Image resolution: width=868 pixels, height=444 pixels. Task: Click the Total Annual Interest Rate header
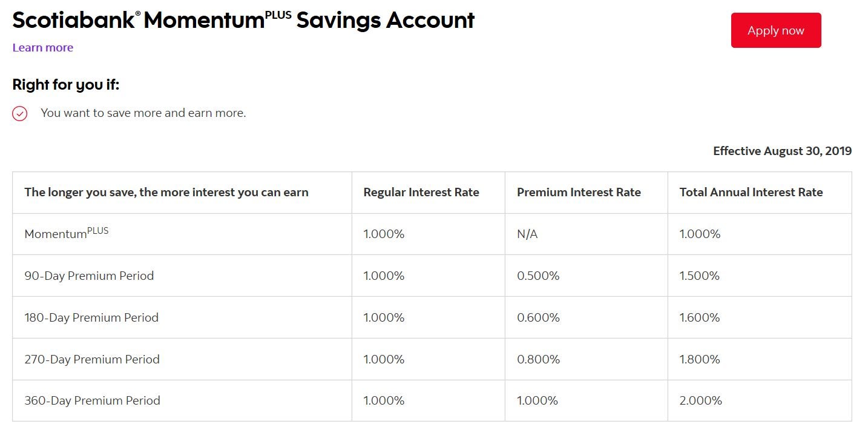751,193
